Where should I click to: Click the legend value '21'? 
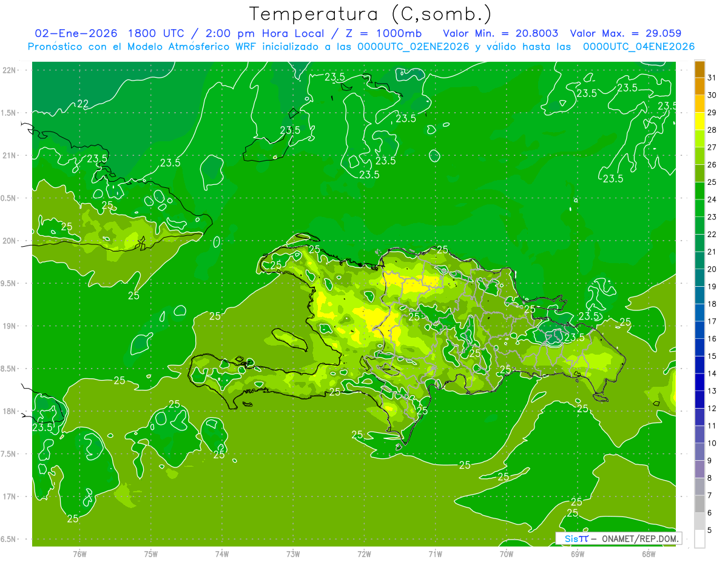[x=712, y=252]
